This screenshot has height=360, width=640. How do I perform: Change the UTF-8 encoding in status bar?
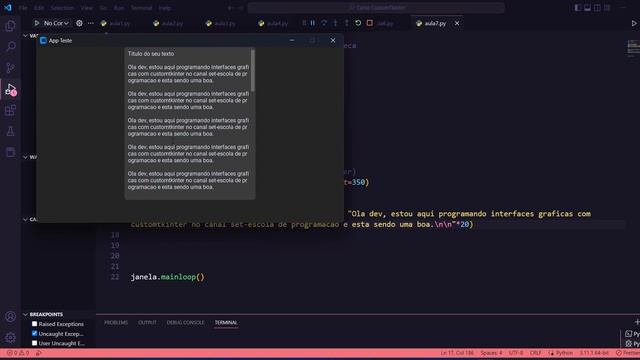click(516, 353)
